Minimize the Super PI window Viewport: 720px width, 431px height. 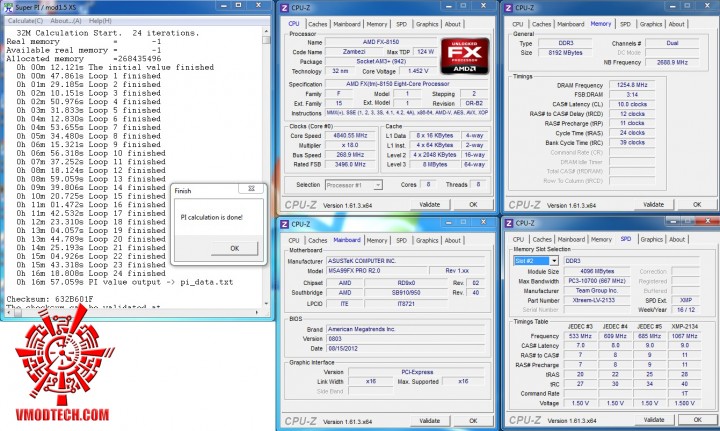223,6
